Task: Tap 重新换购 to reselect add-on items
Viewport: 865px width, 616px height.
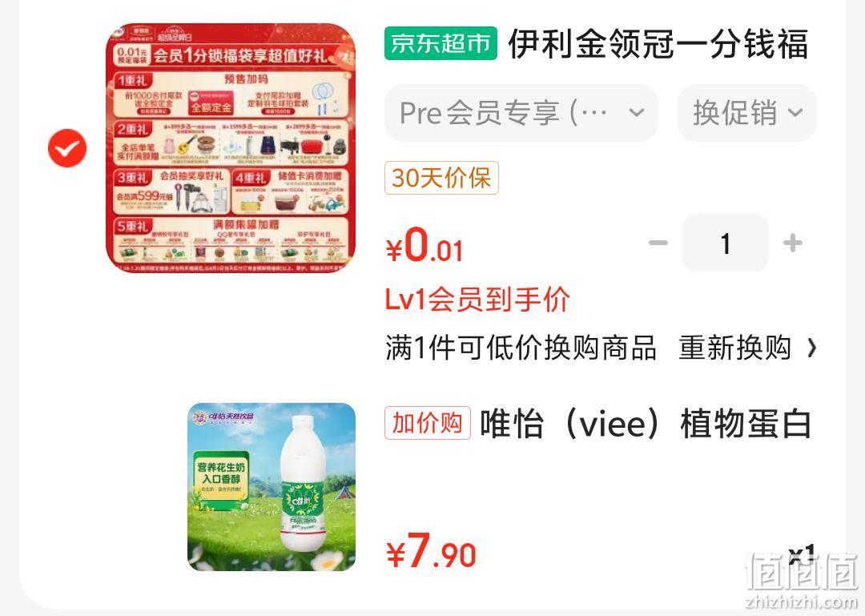Action: [x=734, y=348]
